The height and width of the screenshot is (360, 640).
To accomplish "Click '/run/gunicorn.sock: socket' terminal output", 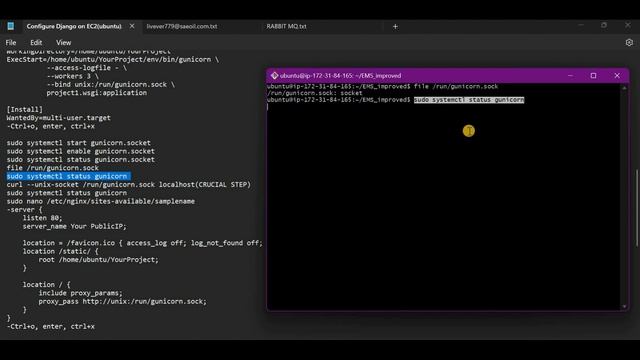I will click(314, 93).
